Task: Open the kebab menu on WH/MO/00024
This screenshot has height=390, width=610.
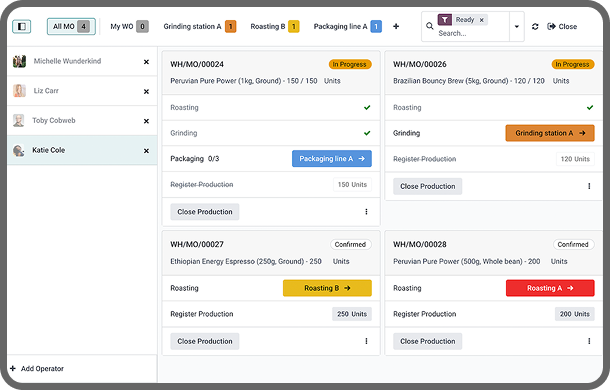Action: [366, 212]
